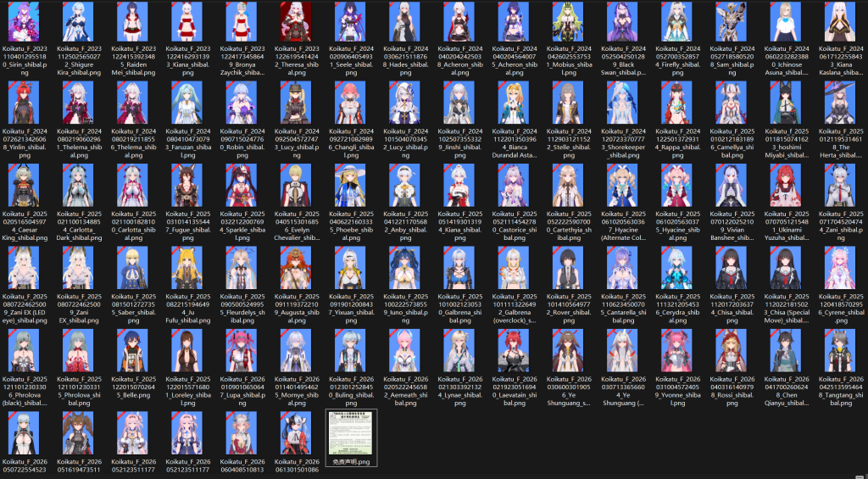Viewport: 868px width, 479px height.
Task: Select the Sirin_shibal.png file thumbnail
Action: [24, 21]
